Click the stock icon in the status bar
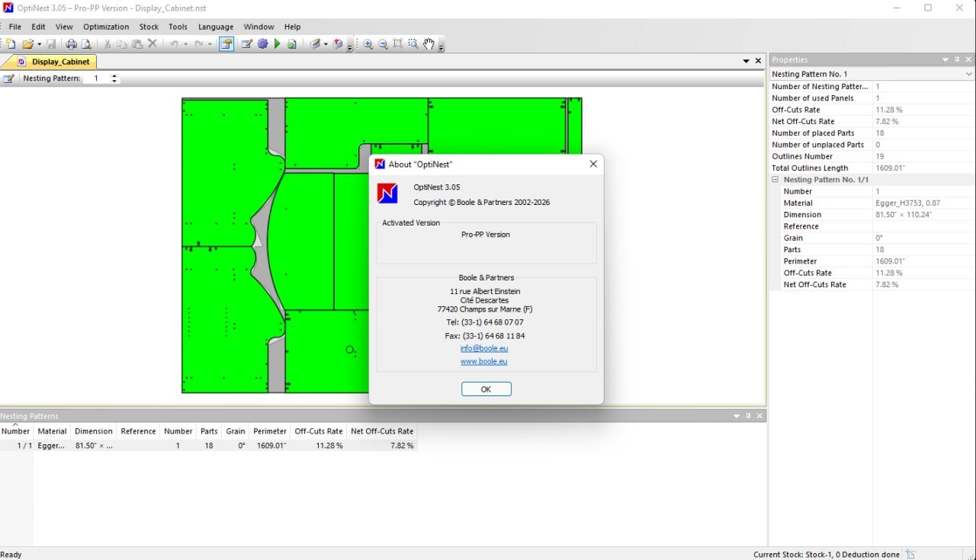The image size is (976, 560). click(910, 555)
